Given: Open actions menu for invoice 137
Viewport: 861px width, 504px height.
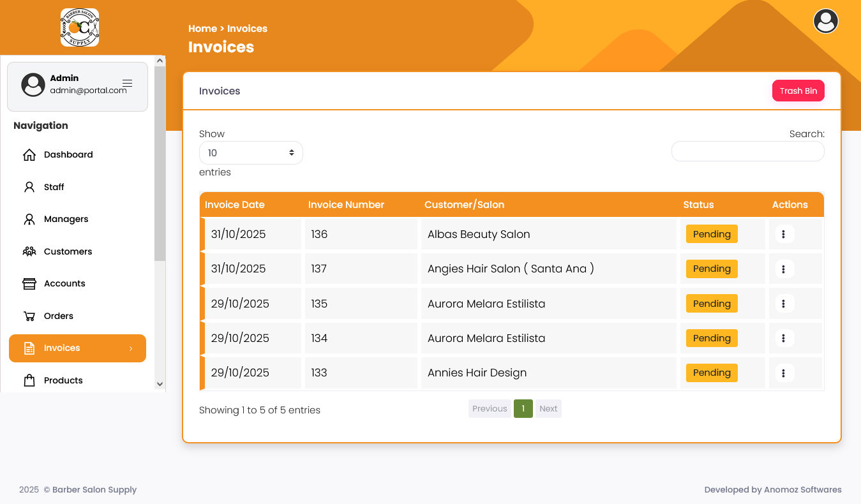Looking at the screenshot, I should [x=783, y=269].
